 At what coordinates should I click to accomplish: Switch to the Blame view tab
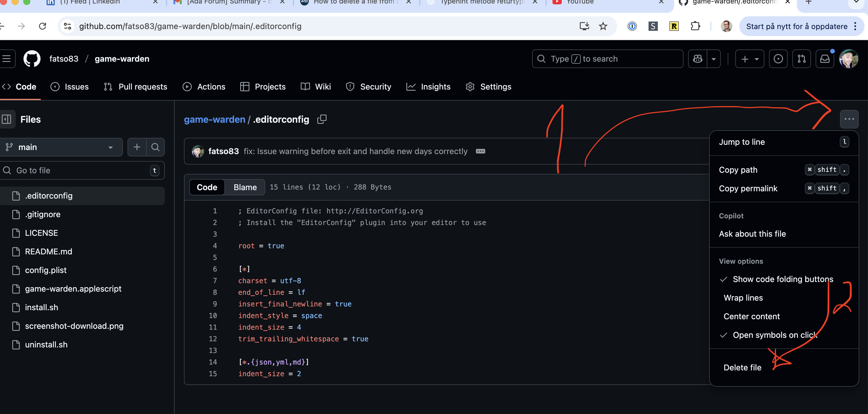pos(245,187)
